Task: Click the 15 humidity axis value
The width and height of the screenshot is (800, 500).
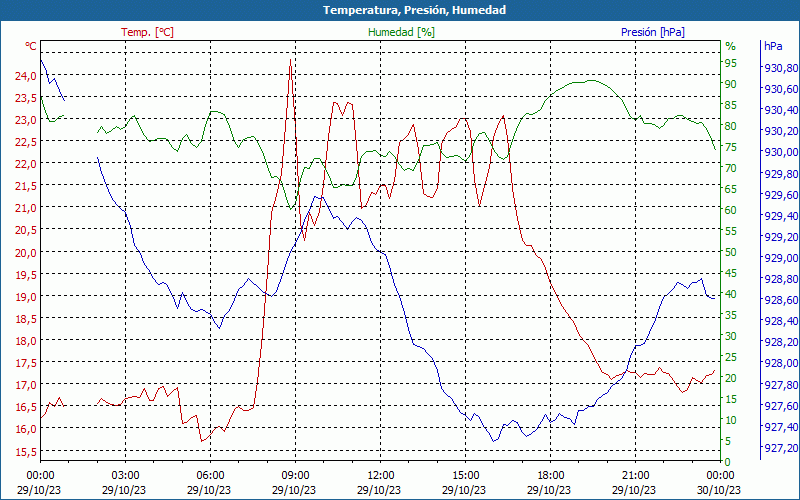Action: (731, 399)
